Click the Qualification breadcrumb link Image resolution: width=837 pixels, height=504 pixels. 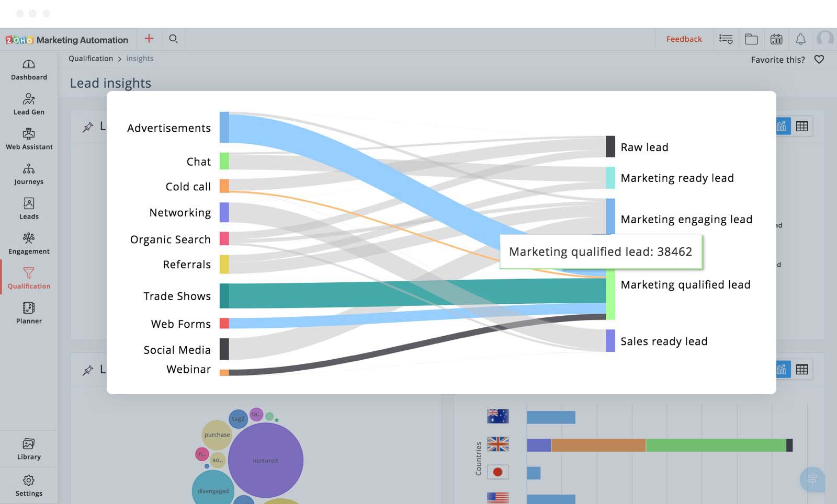click(x=91, y=59)
